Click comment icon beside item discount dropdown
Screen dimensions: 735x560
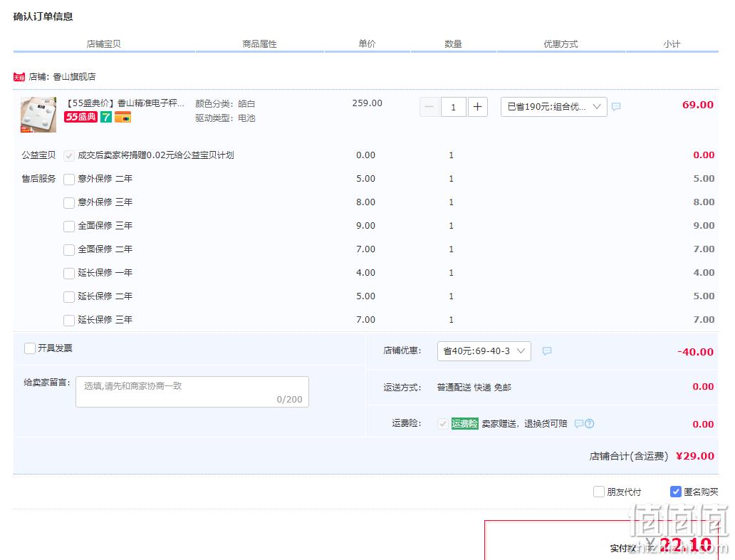click(616, 107)
